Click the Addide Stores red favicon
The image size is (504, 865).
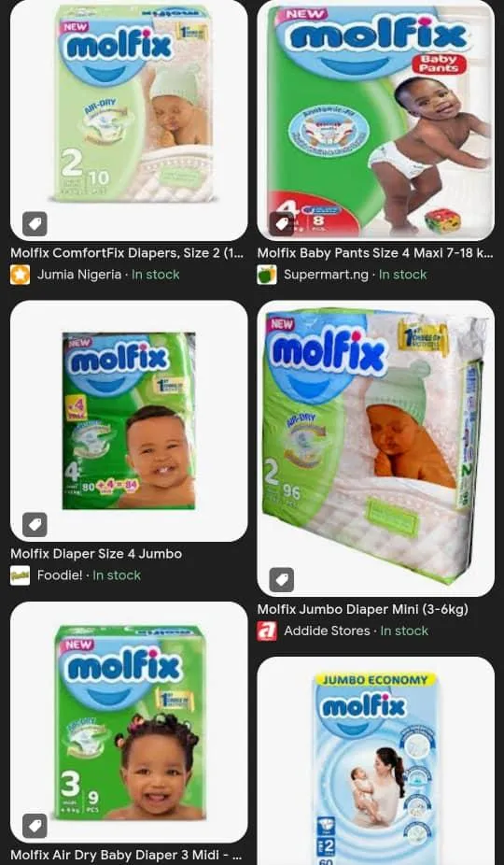pyautogui.click(x=267, y=631)
